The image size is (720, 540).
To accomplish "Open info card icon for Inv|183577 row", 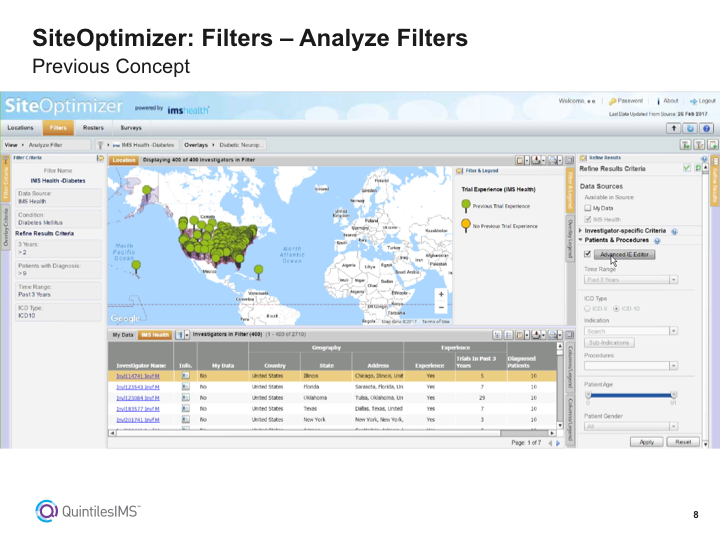I will tap(186, 409).
